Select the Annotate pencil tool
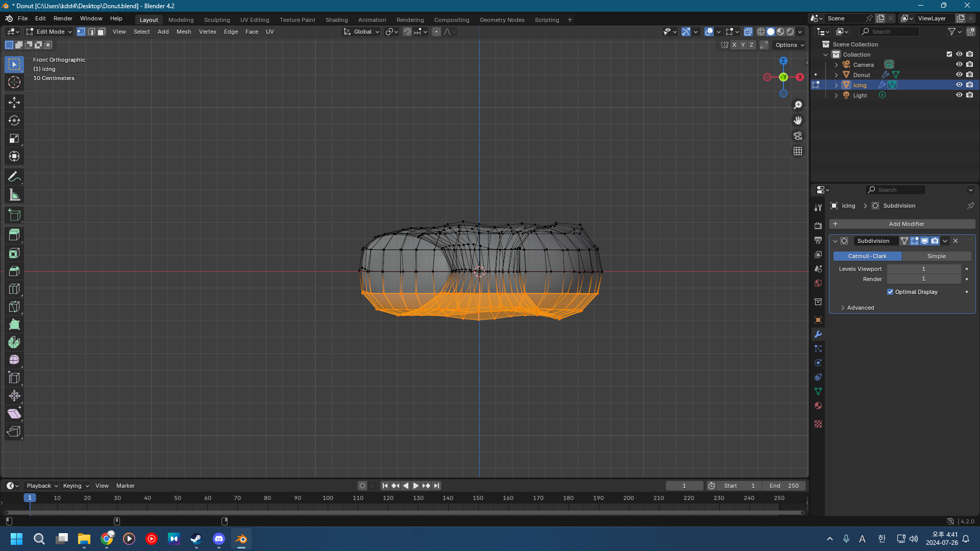The image size is (980, 551). [14, 177]
